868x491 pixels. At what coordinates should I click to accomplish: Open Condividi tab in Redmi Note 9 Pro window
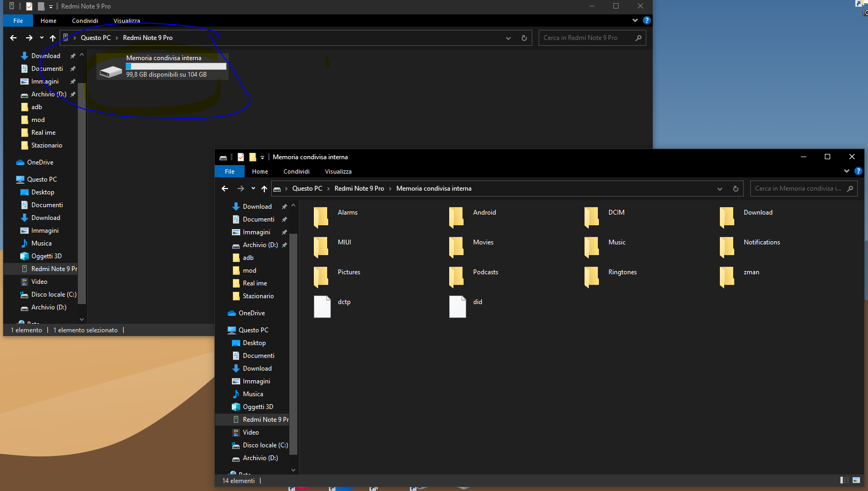(85, 21)
